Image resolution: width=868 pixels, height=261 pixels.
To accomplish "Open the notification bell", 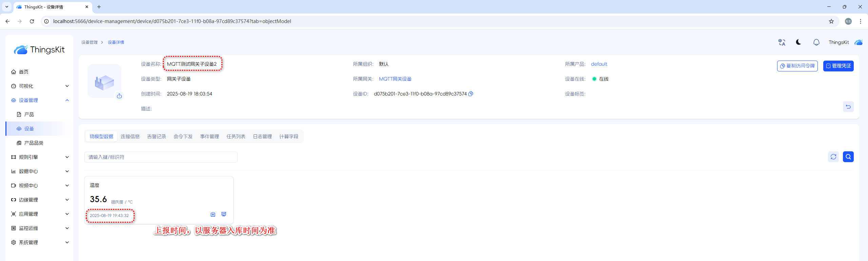I will click(x=816, y=42).
